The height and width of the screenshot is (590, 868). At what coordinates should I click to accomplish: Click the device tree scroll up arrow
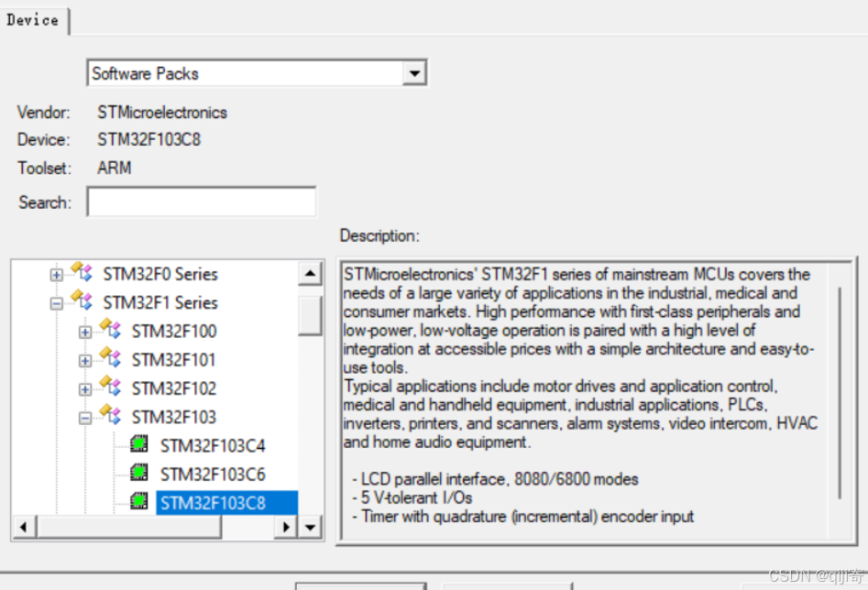tap(310, 273)
